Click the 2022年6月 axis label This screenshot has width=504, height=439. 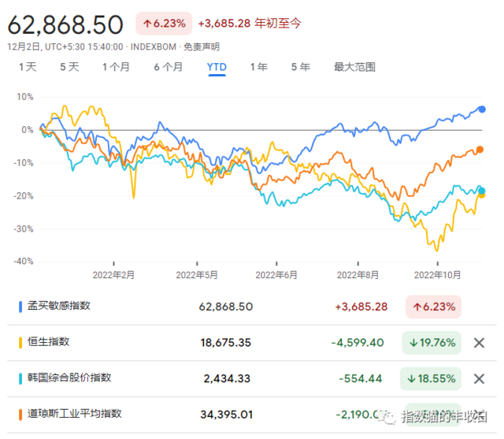276,275
